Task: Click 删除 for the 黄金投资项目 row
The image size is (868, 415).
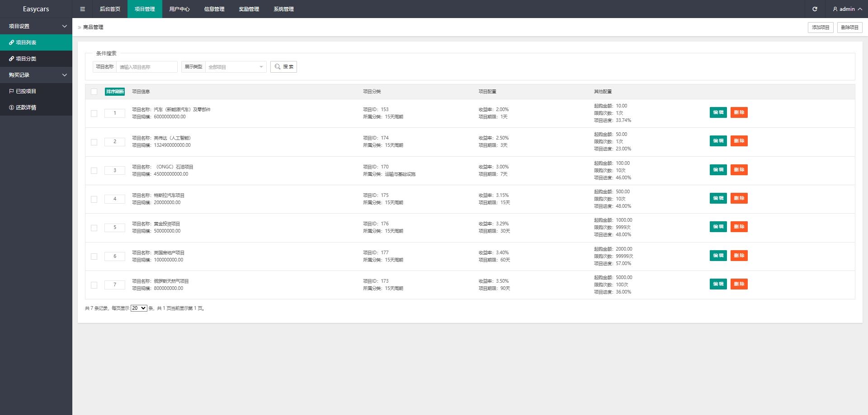Action: point(739,227)
